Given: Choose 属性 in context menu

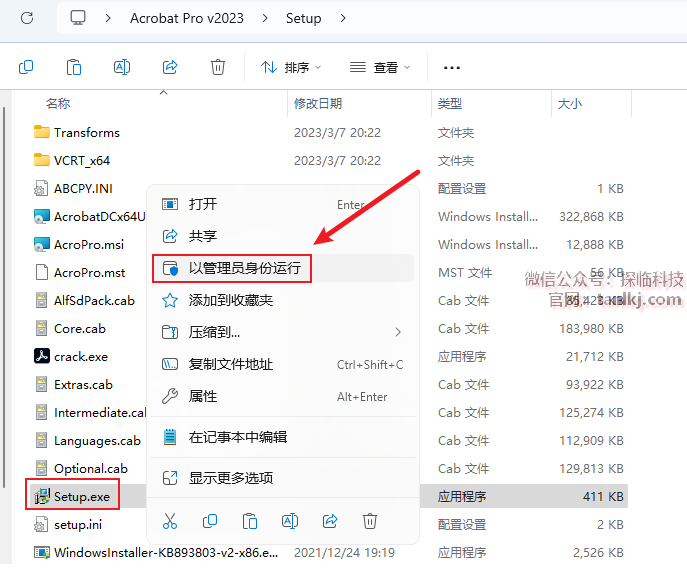Looking at the screenshot, I should coord(283,397).
